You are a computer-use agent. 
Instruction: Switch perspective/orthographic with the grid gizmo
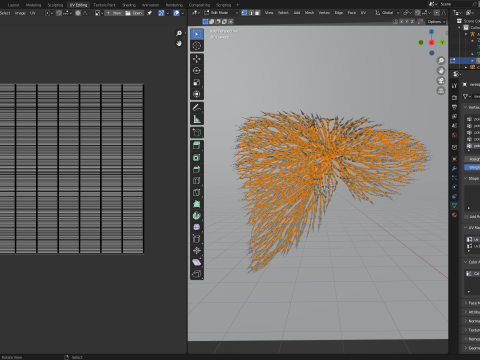pyautogui.click(x=441, y=91)
